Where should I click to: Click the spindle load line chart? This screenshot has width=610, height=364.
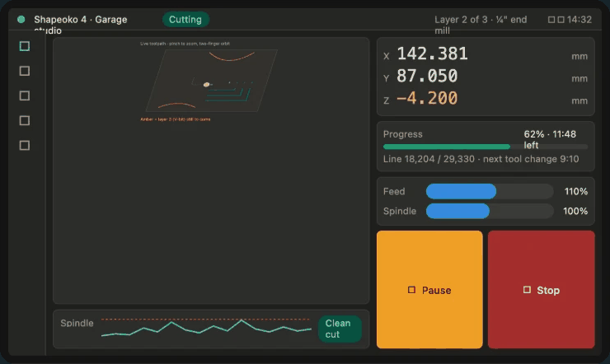206,328
